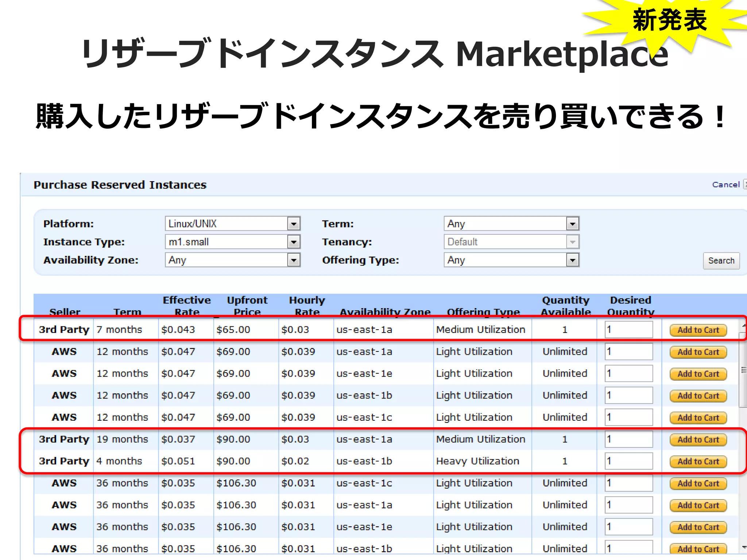Click the '$0.051' effective rate cell
Viewport: 747px width, 560px height.
pos(186,461)
